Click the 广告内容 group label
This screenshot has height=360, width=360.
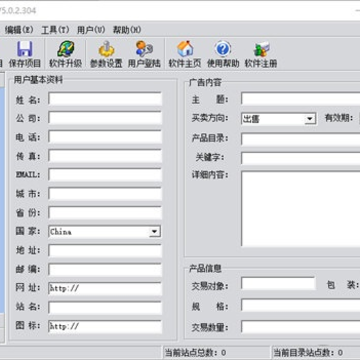click(205, 82)
